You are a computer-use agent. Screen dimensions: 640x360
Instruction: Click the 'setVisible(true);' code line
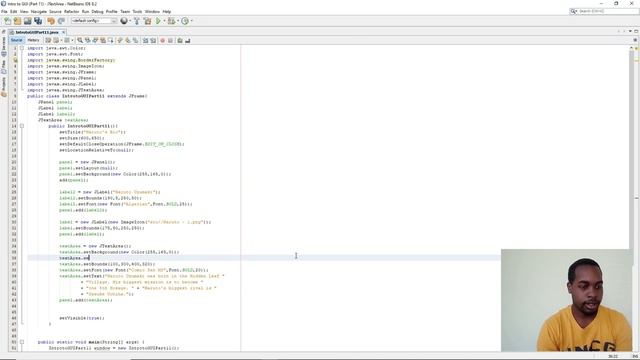coord(82,318)
